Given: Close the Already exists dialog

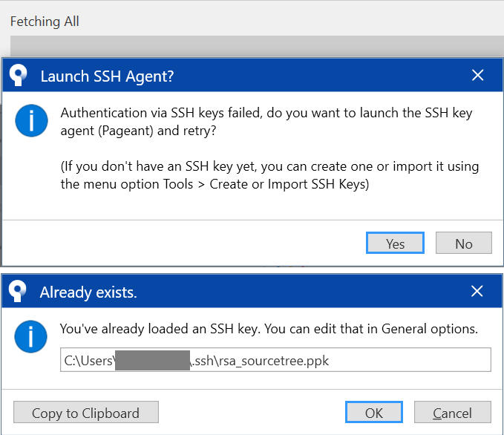Looking at the screenshot, I should click(x=477, y=291).
